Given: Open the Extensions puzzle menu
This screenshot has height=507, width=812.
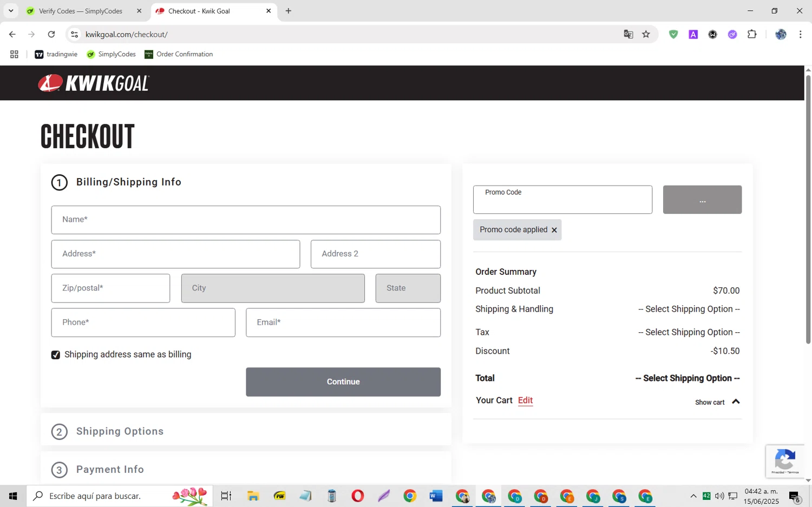Looking at the screenshot, I should (x=752, y=34).
